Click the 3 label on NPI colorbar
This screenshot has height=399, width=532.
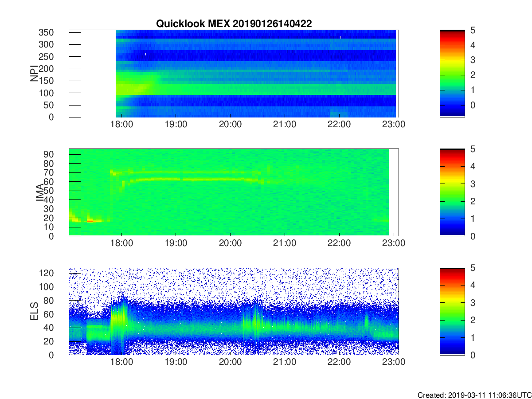click(473, 60)
